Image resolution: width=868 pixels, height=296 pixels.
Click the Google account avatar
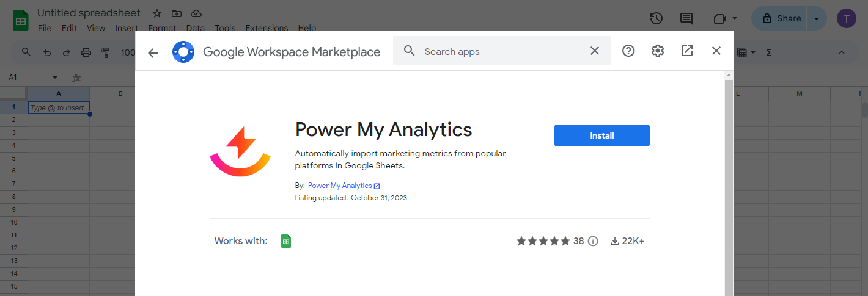pyautogui.click(x=847, y=18)
